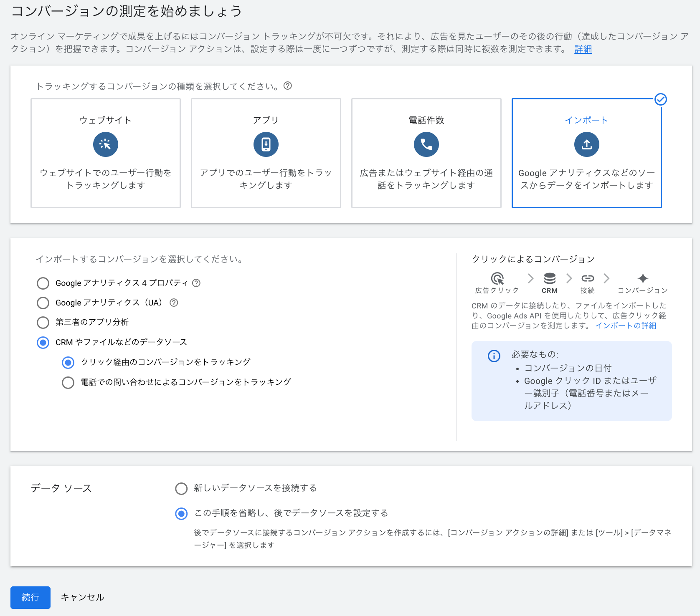This screenshot has height=616, width=700.
Task: Open the インポートの詳細 link
Action: point(626,326)
